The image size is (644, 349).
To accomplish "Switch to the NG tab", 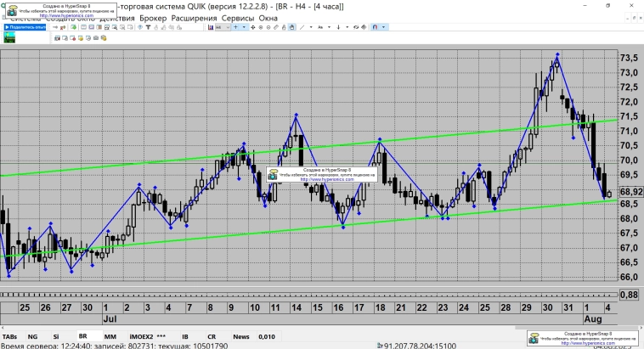I will click(x=32, y=337).
